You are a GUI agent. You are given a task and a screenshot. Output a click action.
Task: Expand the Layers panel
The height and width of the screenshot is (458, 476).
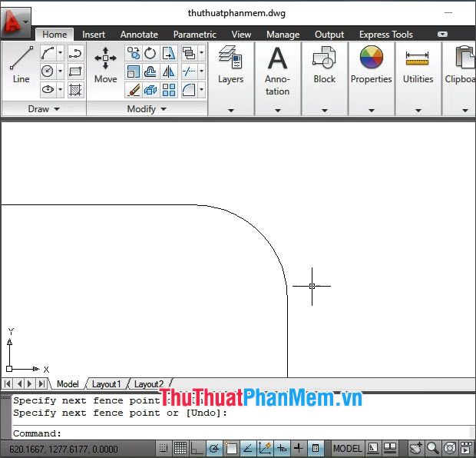point(231,111)
